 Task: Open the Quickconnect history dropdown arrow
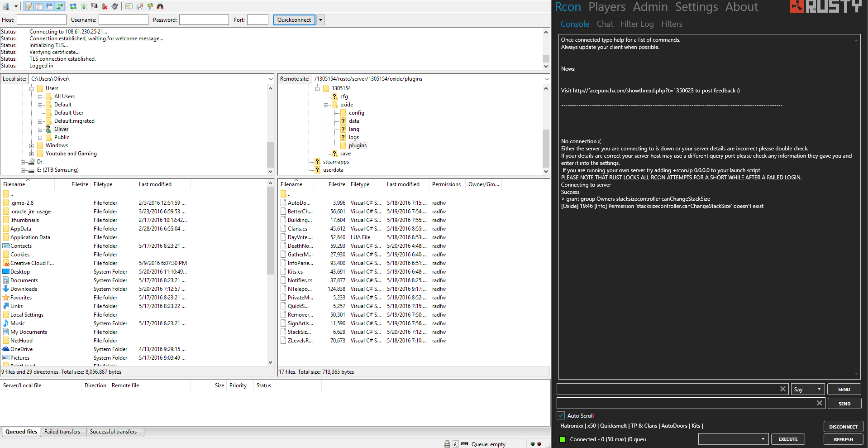click(x=321, y=20)
